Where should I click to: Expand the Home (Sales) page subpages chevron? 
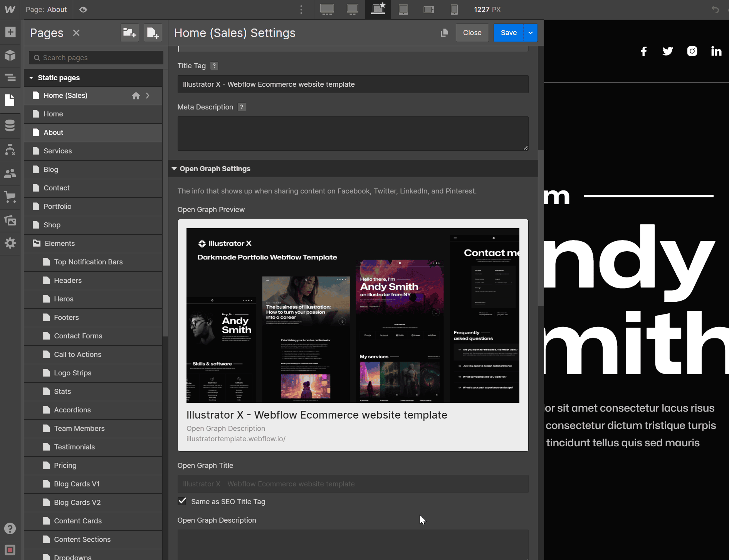tap(147, 95)
